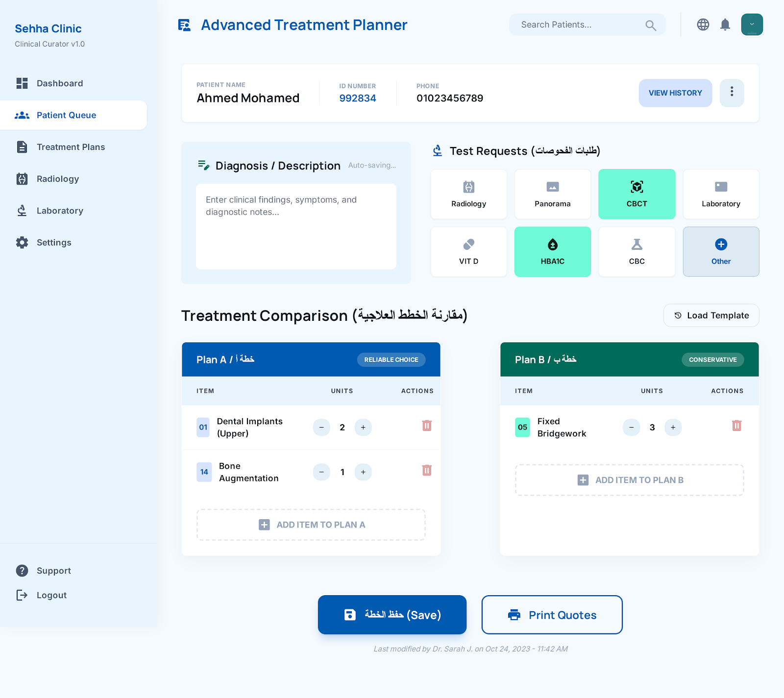
Task: Deselect the HBA1C test tile
Action: coord(552,252)
